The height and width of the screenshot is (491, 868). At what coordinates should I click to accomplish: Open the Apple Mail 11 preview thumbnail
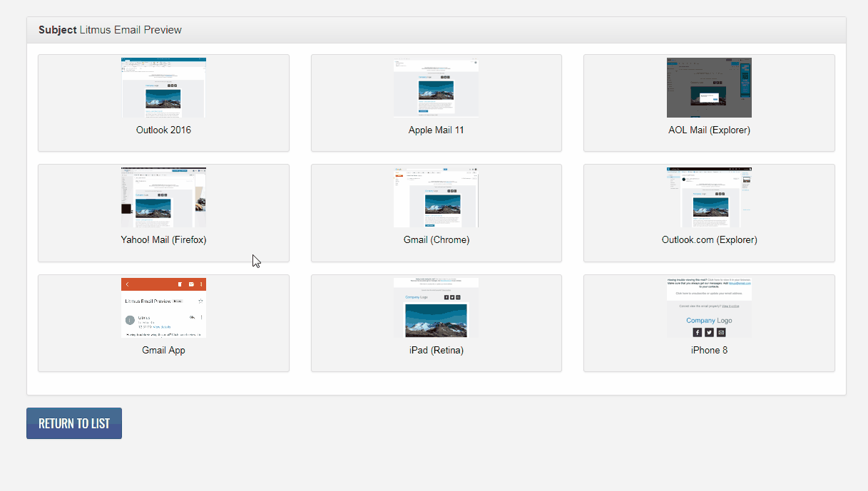point(436,88)
